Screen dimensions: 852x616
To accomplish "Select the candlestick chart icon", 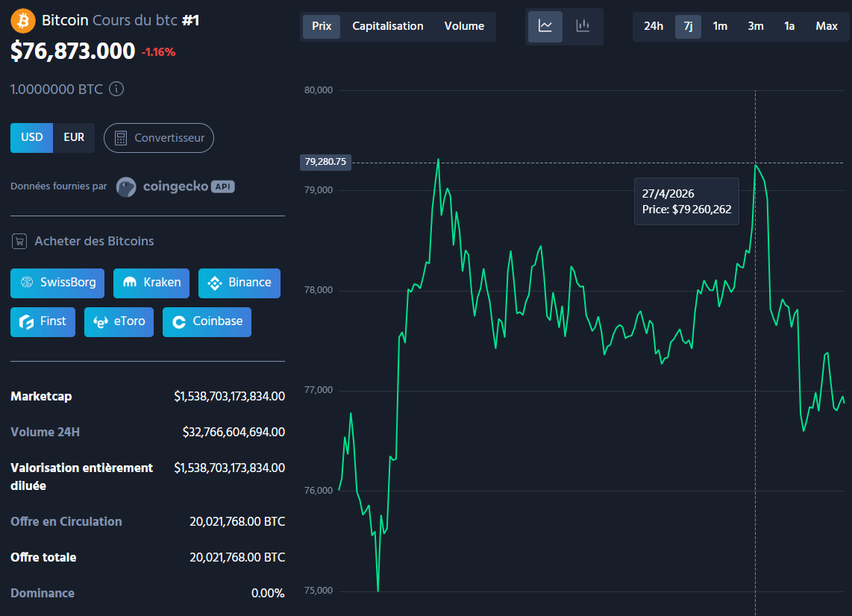I will (x=583, y=27).
